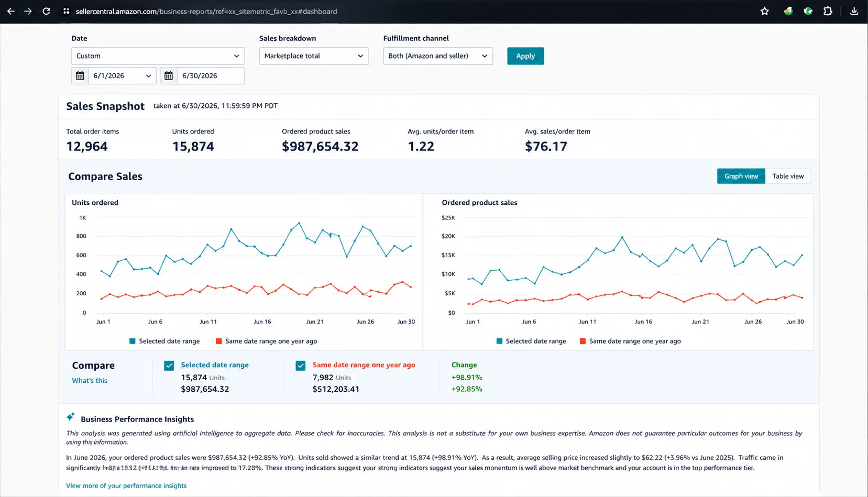Screen dimensions: 868x497
Task: Reload the Seller Central page
Action: coord(46,11)
